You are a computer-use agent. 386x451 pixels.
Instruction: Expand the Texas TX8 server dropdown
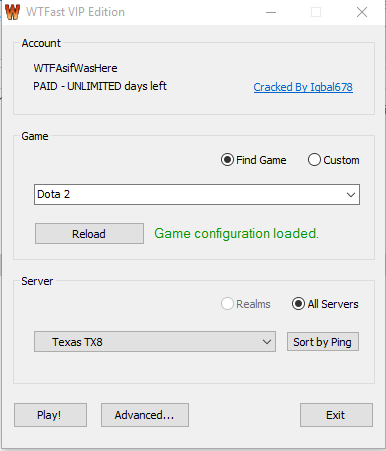point(155,342)
